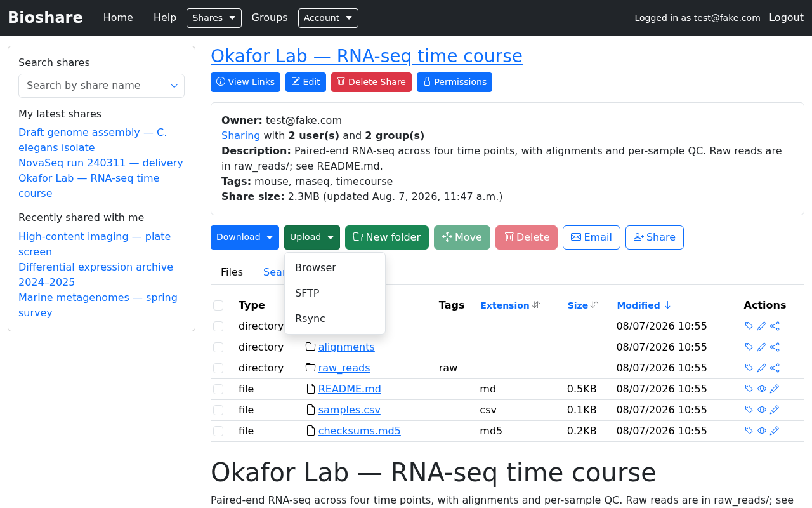Click the share icon for alignments folder
The width and height of the screenshot is (812, 508).
(775, 347)
